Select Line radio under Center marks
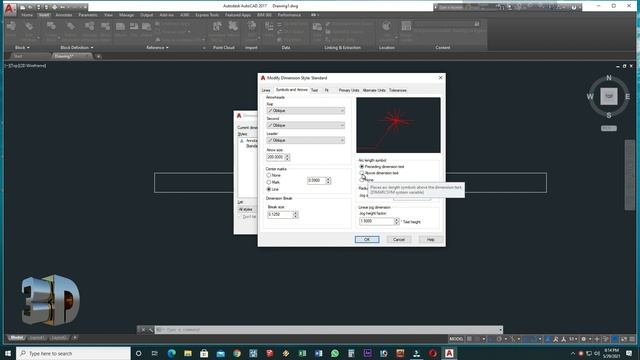The width and height of the screenshot is (640, 360). [x=269, y=189]
